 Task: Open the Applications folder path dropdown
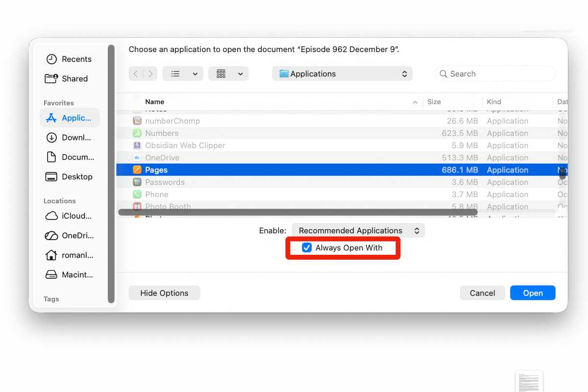point(342,73)
